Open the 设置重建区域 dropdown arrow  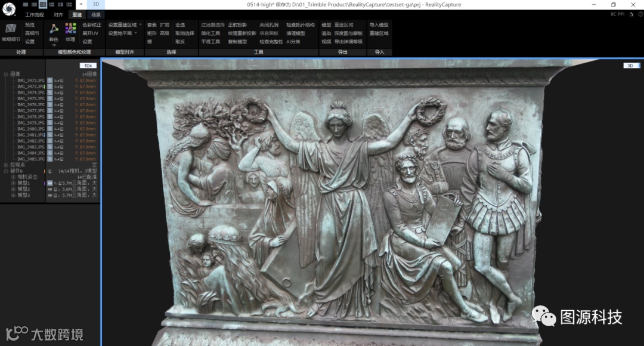coord(141,25)
